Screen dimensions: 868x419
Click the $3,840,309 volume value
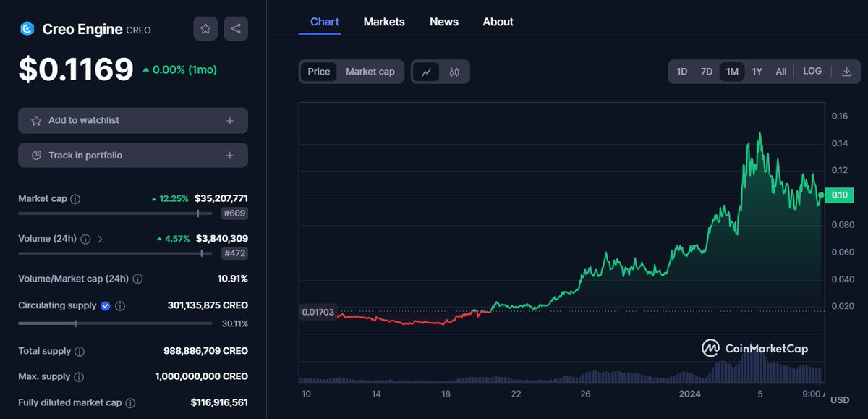tap(222, 239)
